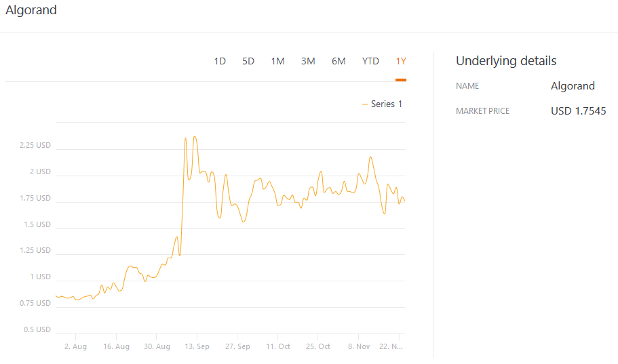This screenshot has width=618, height=364.
Task: Click the 2.25 USD axis label
Action: coord(35,145)
